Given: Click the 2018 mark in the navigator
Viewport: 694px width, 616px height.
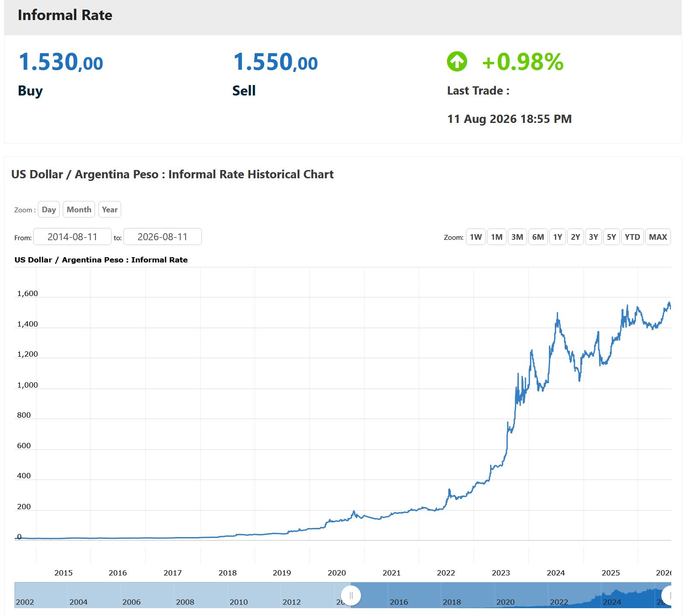Looking at the screenshot, I should point(452,602).
